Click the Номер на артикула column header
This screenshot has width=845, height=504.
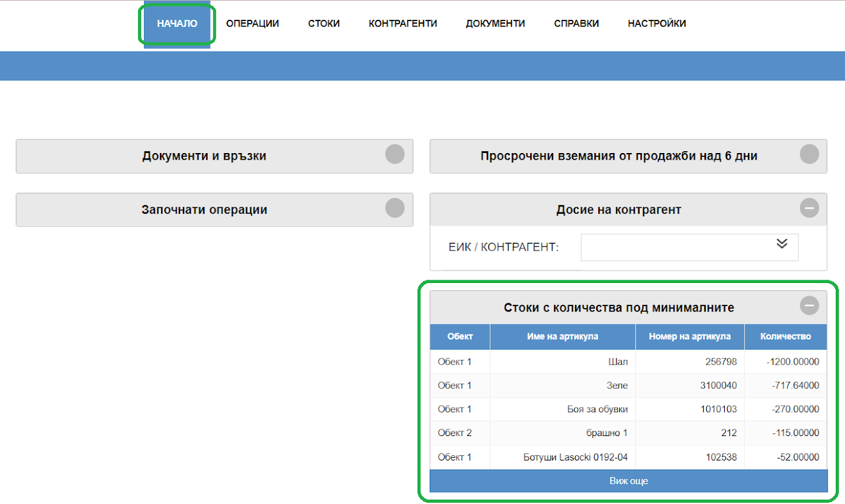click(x=690, y=336)
